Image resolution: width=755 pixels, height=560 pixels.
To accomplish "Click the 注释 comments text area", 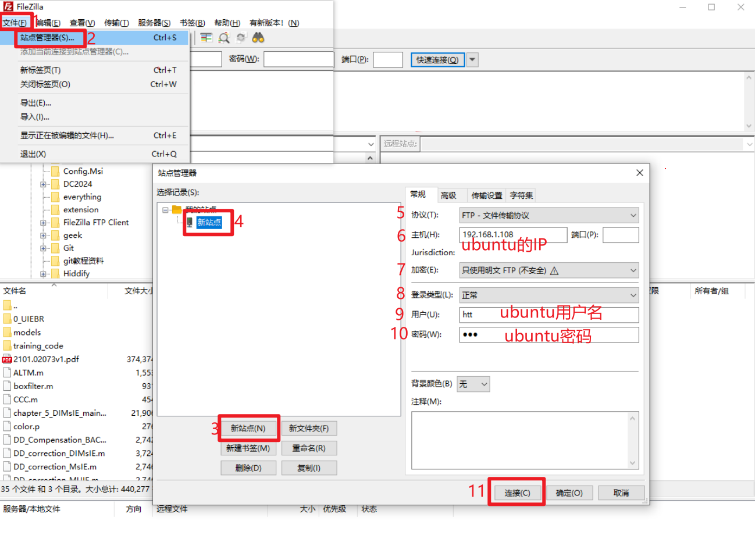I will (x=525, y=440).
